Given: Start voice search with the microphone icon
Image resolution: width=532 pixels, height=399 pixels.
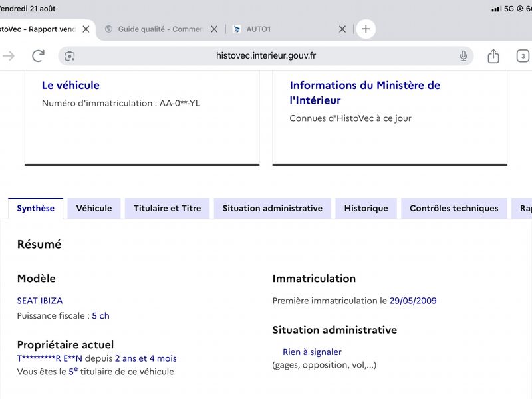Looking at the screenshot, I should click(x=463, y=56).
